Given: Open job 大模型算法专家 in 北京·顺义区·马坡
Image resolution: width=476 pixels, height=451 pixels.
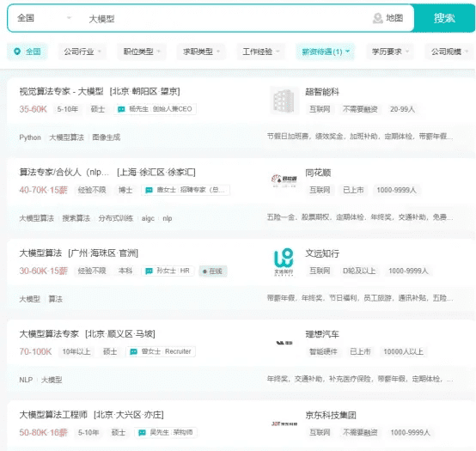Looking at the screenshot, I should point(49,334).
